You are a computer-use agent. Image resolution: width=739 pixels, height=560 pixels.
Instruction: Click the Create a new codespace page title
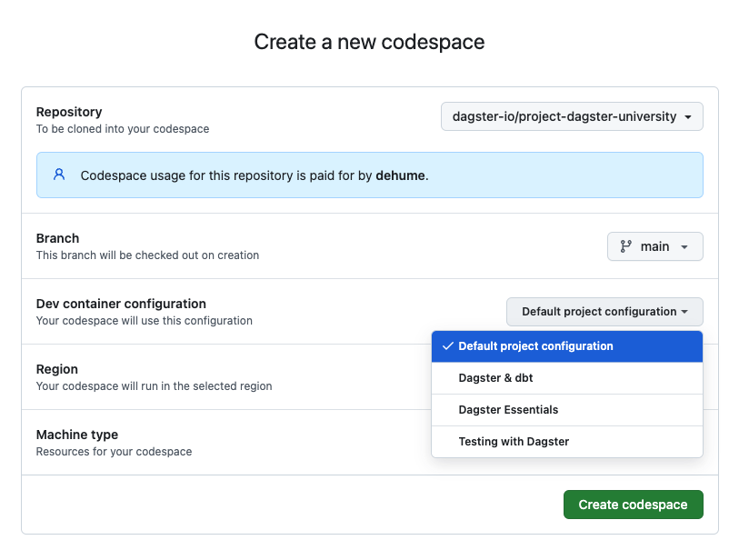click(x=369, y=42)
